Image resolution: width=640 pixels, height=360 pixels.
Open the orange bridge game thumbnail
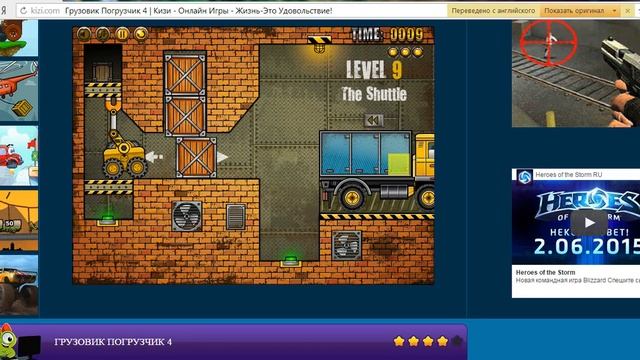tap(19, 220)
